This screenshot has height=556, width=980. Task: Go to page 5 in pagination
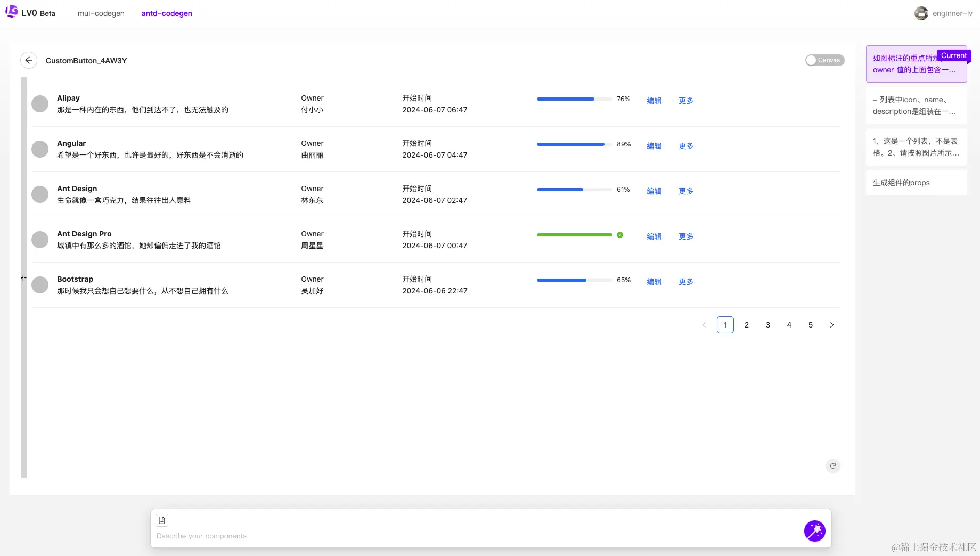tap(810, 325)
